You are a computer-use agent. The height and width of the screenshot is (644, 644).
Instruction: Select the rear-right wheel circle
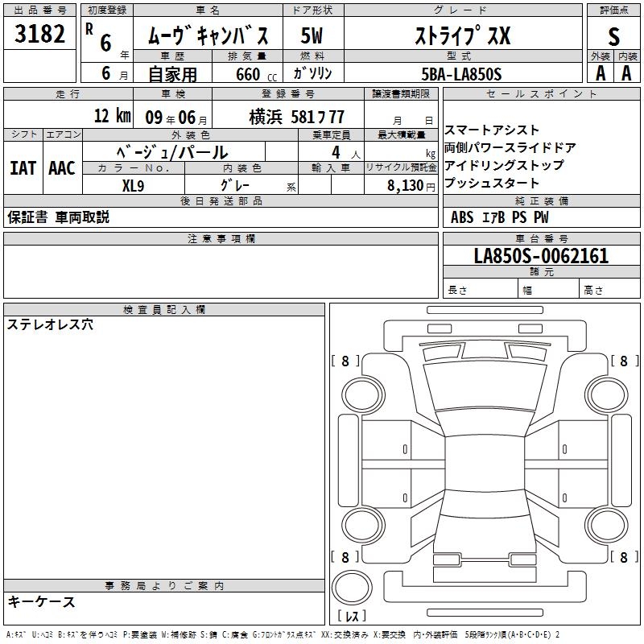pyautogui.click(x=607, y=525)
